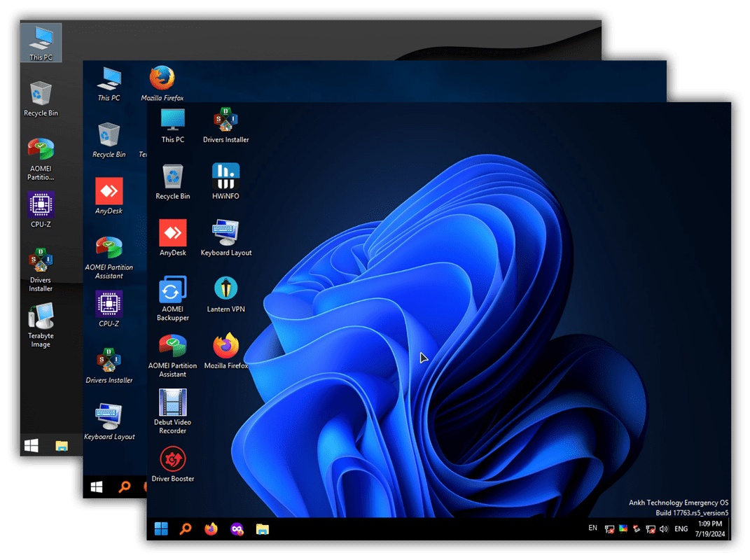Select the Terabyte Image desktop icon

[41, 317]
